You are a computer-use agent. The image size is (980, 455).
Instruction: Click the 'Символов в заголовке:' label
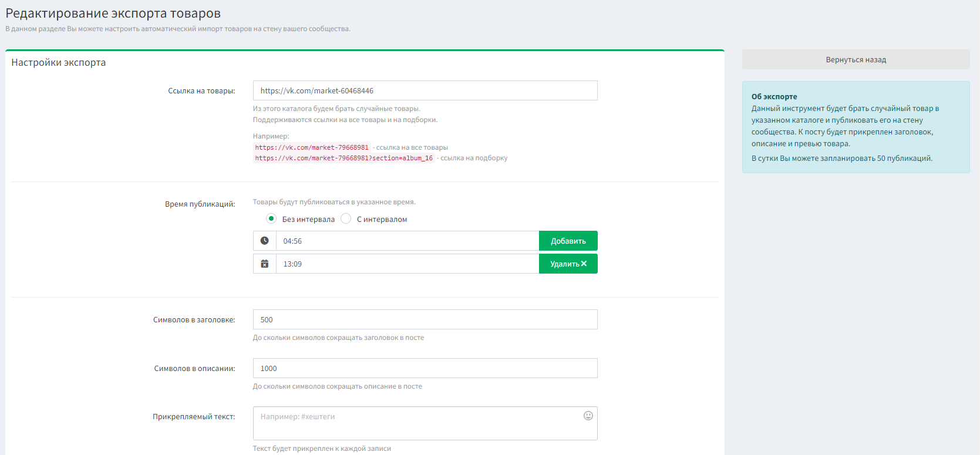pos(194,320)
